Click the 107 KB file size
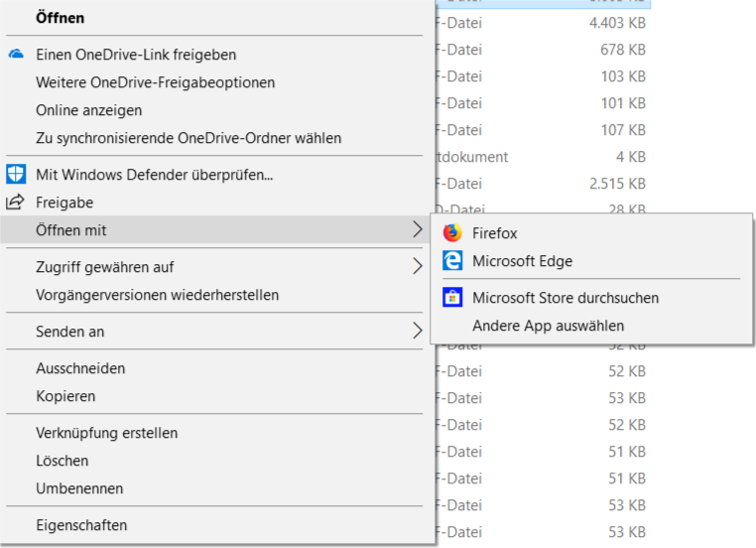This screenshot has width=756, height=548. click(623, 130)
